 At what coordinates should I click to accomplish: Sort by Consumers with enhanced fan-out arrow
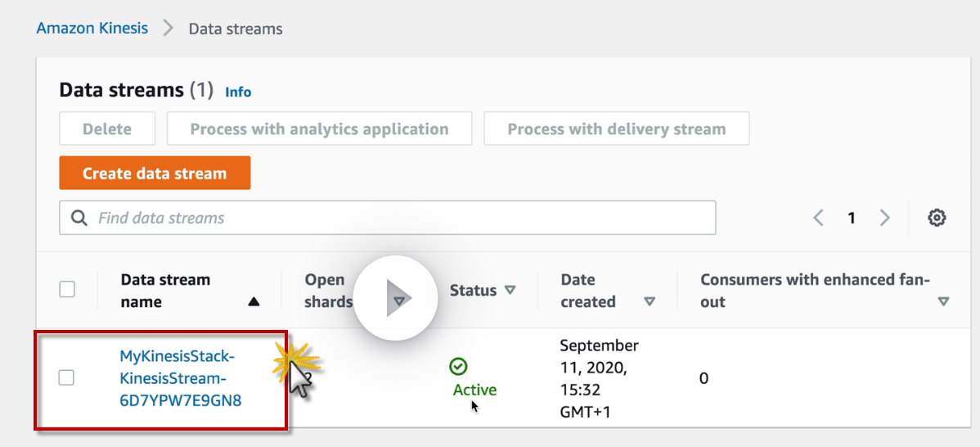(943, 302)
